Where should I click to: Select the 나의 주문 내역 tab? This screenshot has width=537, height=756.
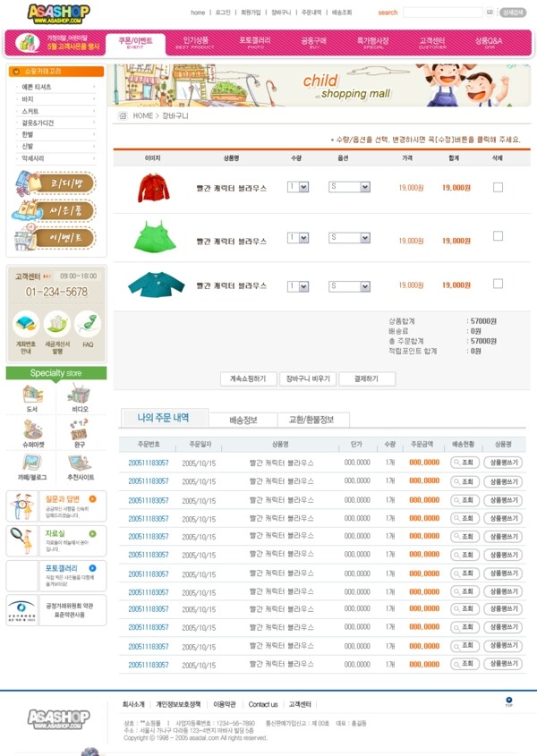pos(164,418)
